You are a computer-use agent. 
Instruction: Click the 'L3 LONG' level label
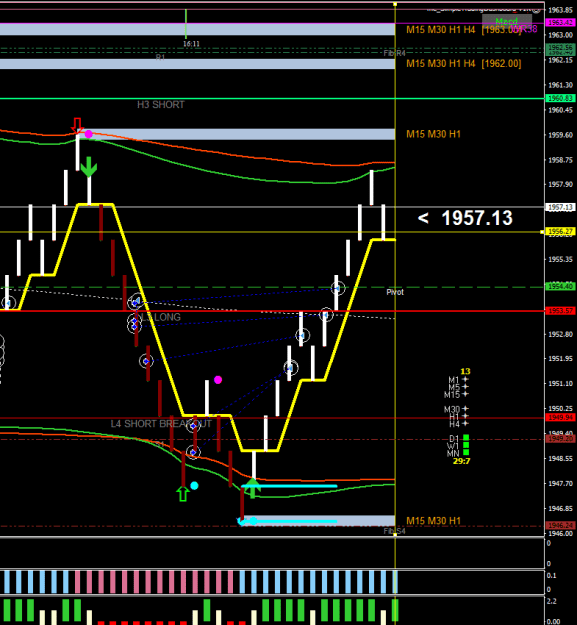pos(159,317)
